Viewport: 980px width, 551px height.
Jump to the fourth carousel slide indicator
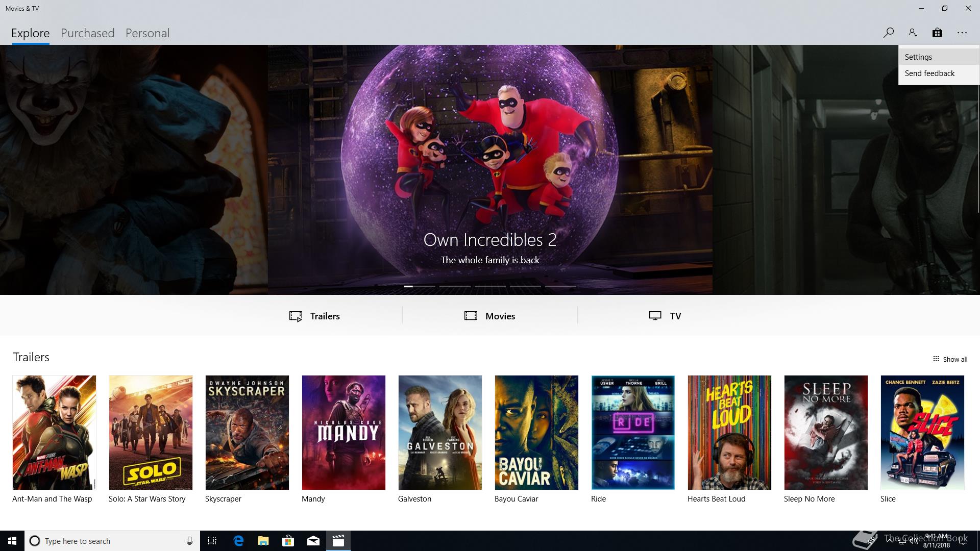pyautogui.click(x=525, y=286)
